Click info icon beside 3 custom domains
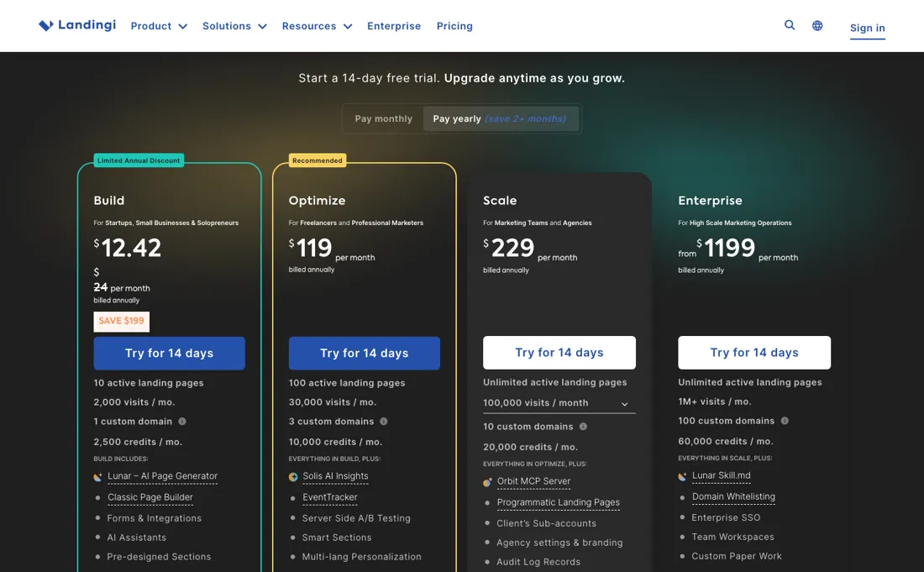924x572 pixels. [384, 421]
